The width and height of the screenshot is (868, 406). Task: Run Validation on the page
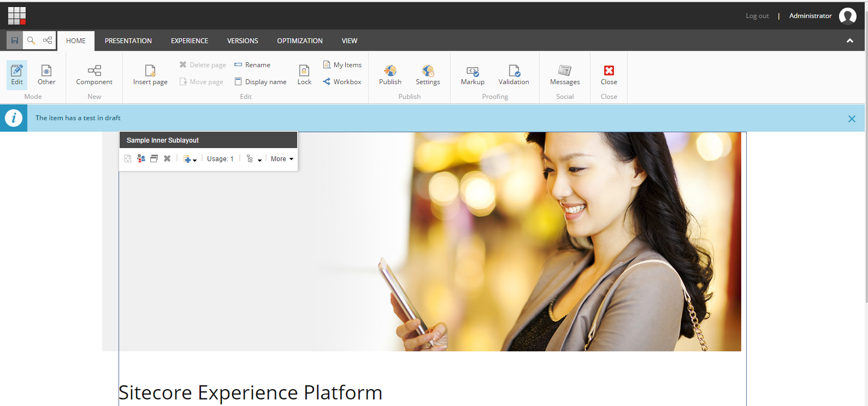514,75
